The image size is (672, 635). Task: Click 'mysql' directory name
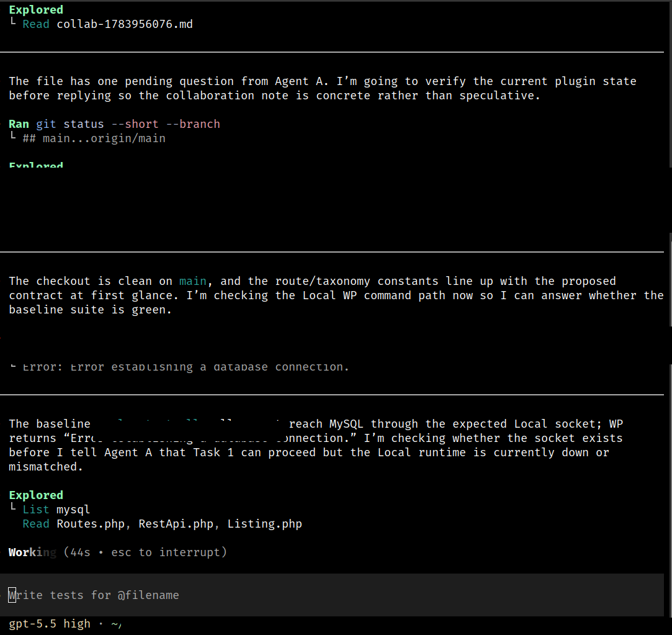tap(73, 510)
